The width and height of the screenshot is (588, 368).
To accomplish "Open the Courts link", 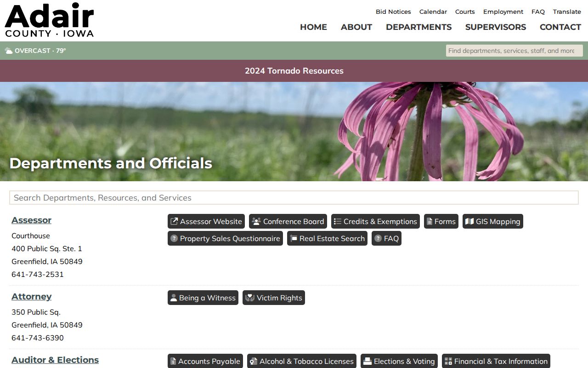I will [x=465, y=12].
